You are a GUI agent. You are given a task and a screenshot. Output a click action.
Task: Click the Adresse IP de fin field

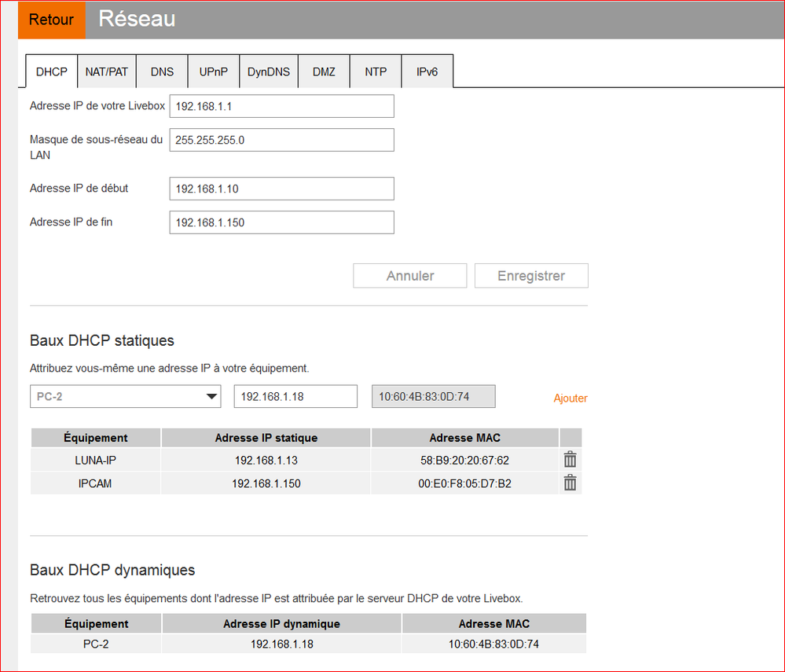pos(281,222)
